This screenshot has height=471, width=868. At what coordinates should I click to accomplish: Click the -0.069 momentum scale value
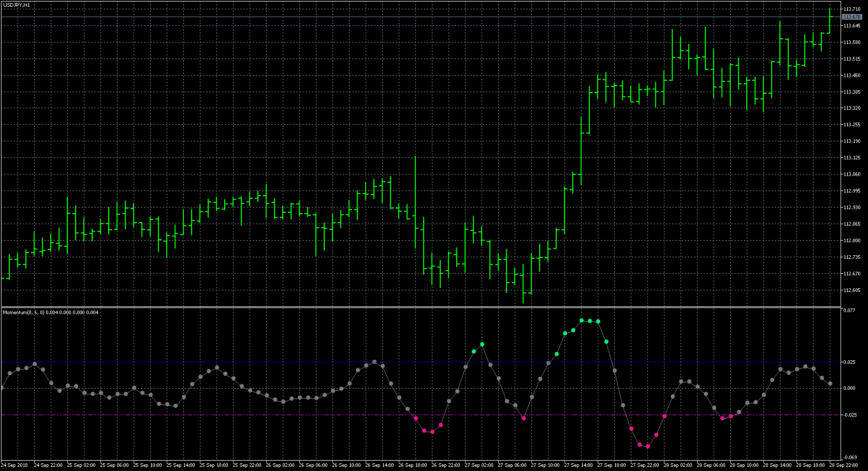tap(849, 458)
